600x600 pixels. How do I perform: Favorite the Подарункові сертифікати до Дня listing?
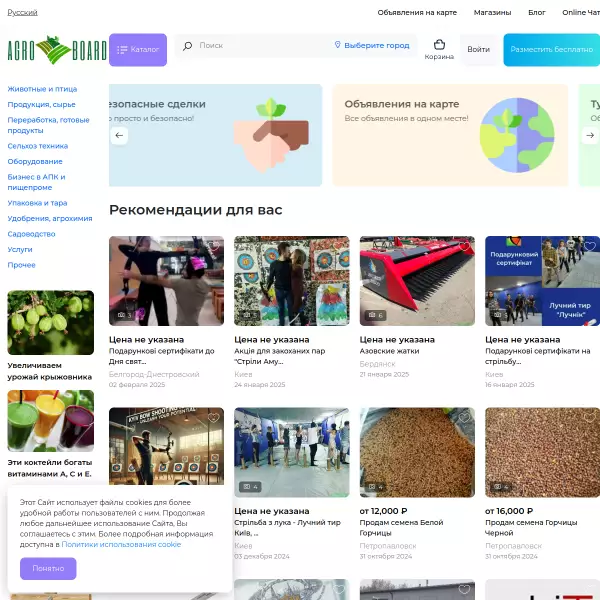point(214,246)
